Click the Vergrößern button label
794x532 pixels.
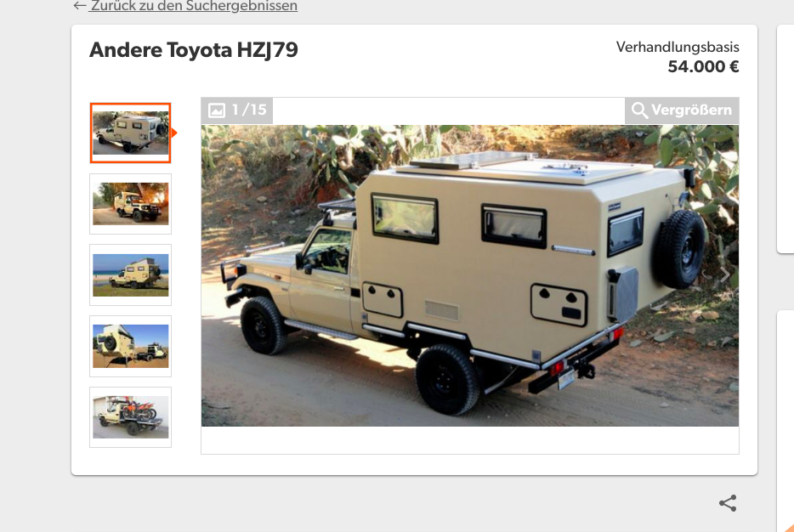pos(691,110)
